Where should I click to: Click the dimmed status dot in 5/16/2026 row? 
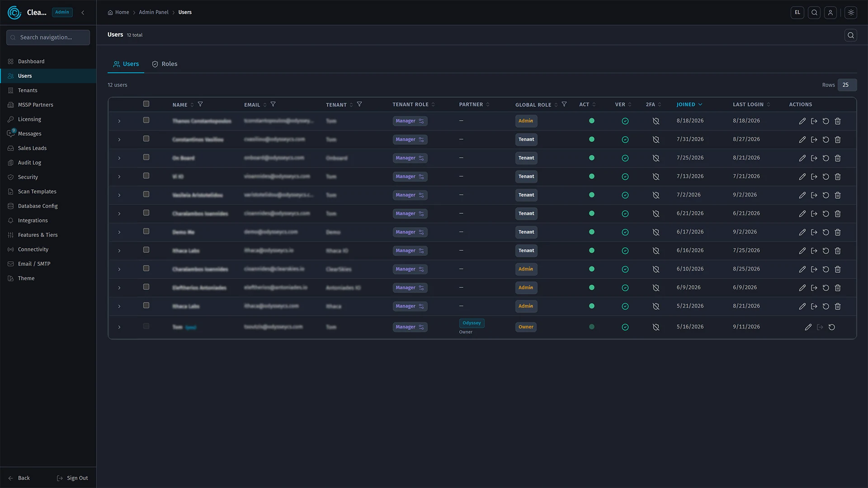coord(591,327)
